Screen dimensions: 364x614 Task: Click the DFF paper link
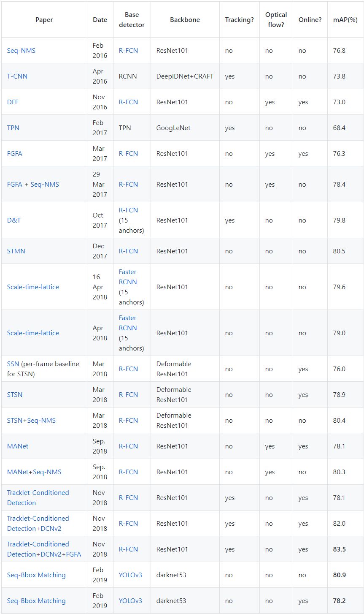[x=13, y=102]
